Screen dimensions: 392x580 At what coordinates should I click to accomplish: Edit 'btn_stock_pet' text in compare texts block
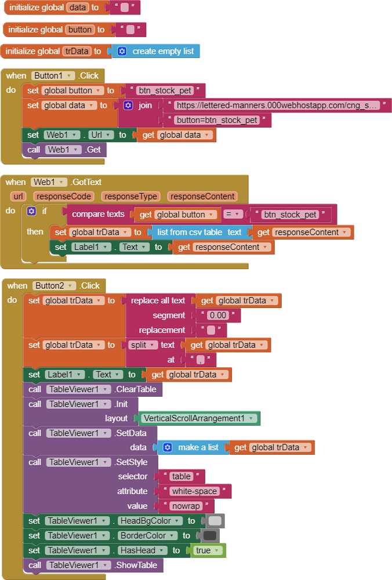290,215
